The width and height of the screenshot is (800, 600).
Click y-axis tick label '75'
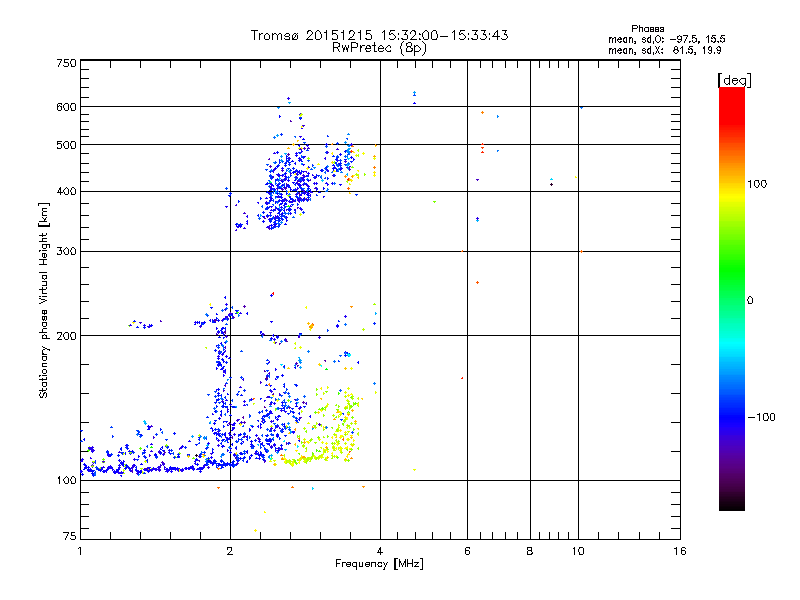pyautogui.click(x=70, y=536)
